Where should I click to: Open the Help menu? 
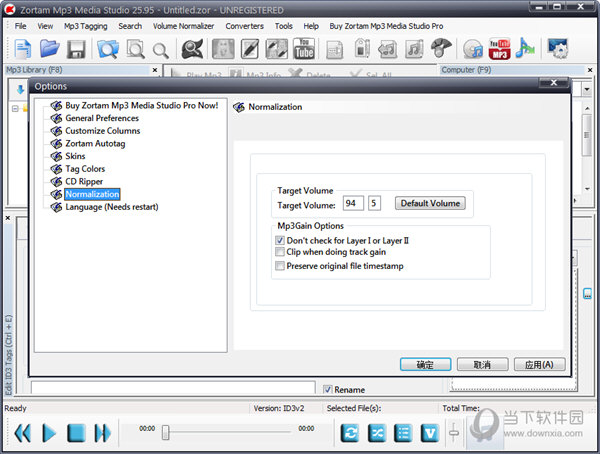(x=311, y=26)
